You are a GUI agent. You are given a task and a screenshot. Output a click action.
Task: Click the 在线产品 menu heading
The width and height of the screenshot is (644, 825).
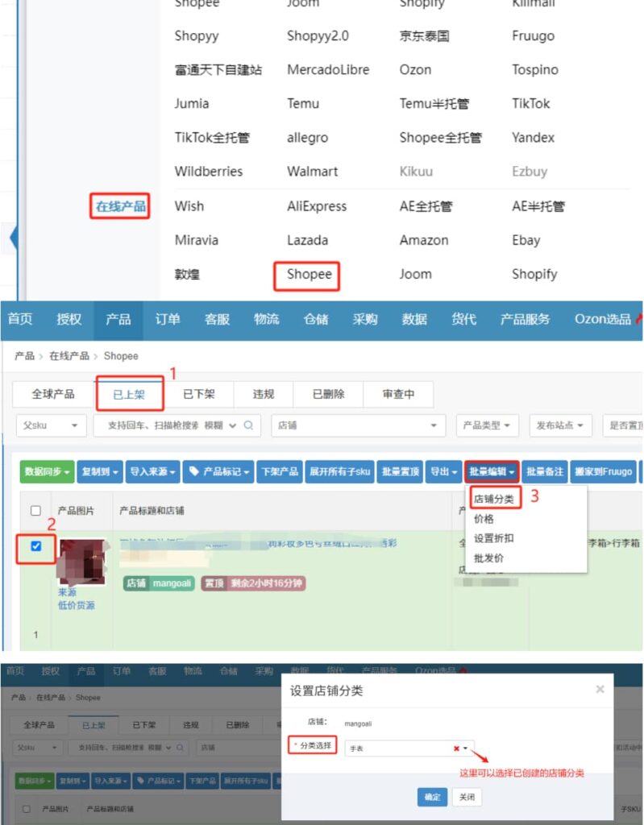(120, 206)
